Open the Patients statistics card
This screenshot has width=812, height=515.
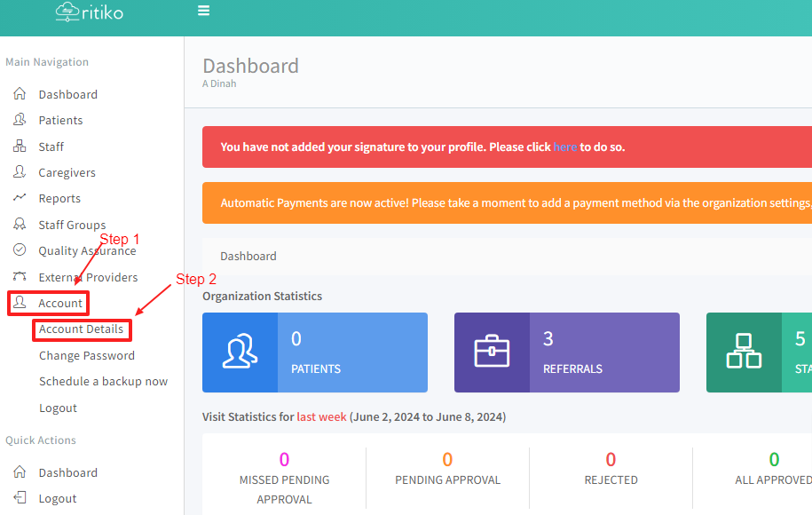point(314,353)
